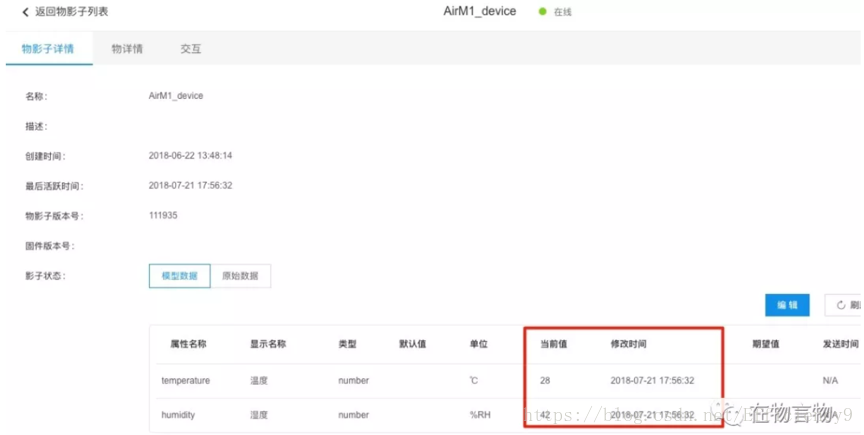
Task: Click the 默认值 column header
Action: tap(413, 344)
